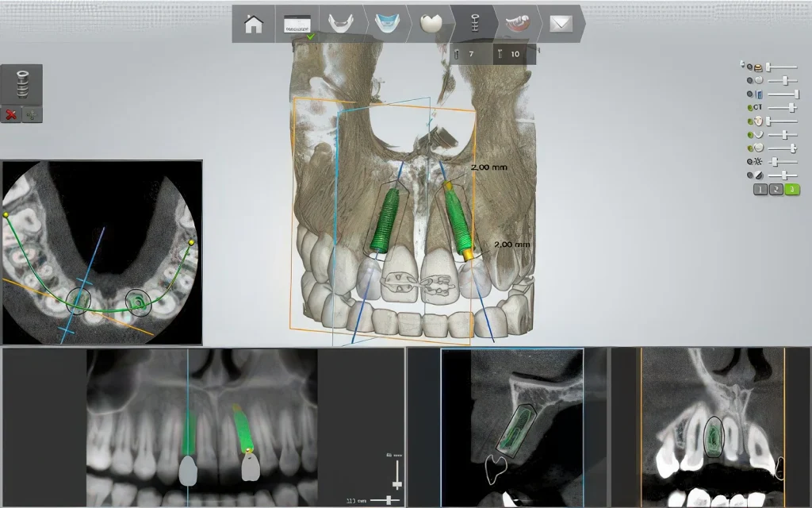Click the implant planning step icon
The width and height of the screenshot is (812, 508).
pyautogui.click(x=473, y=24)
